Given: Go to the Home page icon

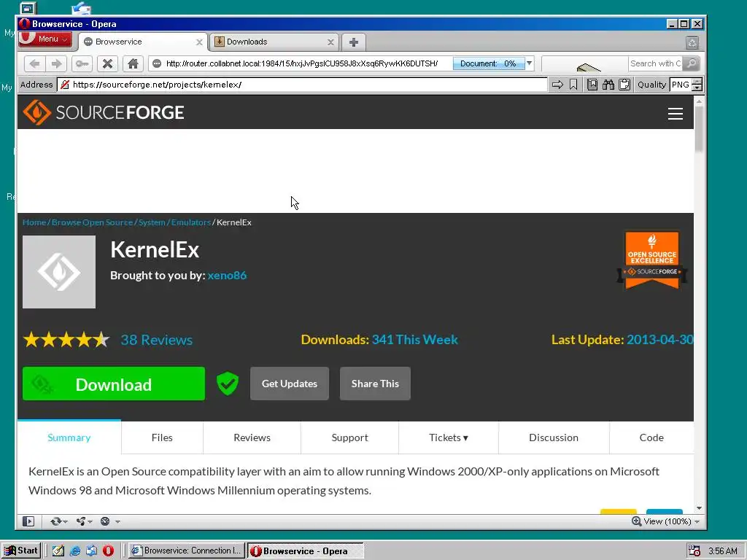Looking at the screenshot, I should tap(133, 63).
